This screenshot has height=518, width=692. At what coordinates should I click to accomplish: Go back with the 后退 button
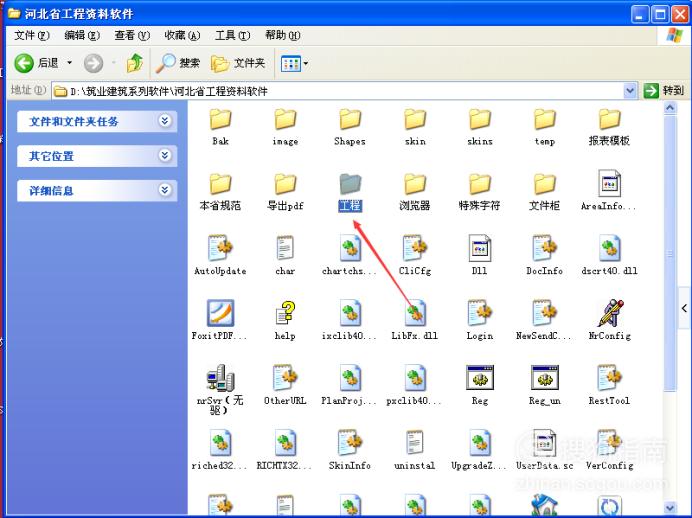click(36, 63)
